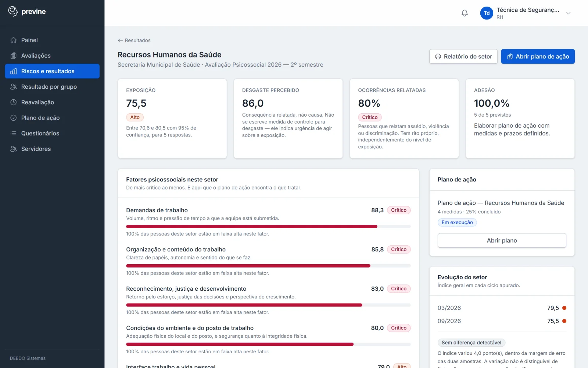Click the Organização e conteúdo do trabalho bar
The image size is (588, 368).
click(268, 266)
